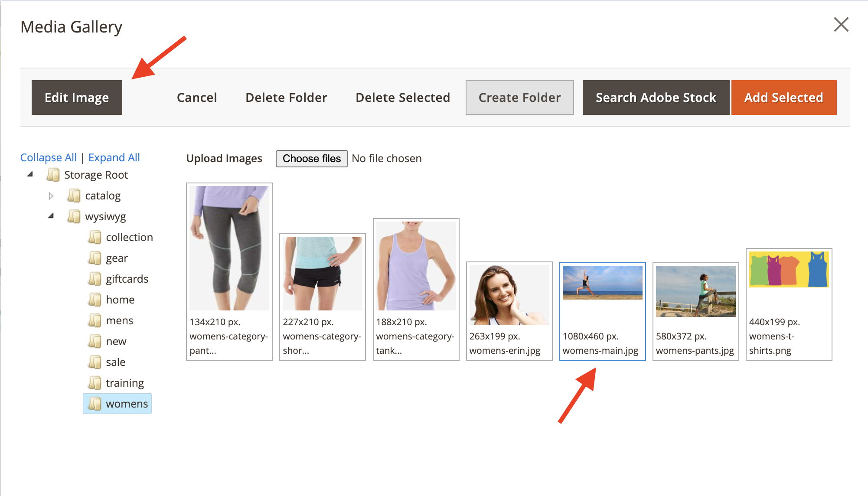Select the training folder icon
Image resolution: width=868 pixels, height=496 pixels.
[x=95, y=383]
